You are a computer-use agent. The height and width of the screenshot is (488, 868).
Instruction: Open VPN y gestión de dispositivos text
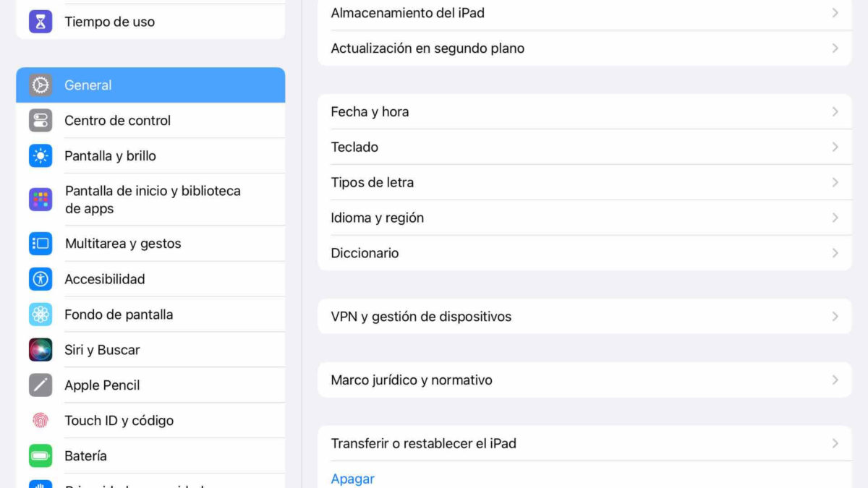tap(421, 317)
